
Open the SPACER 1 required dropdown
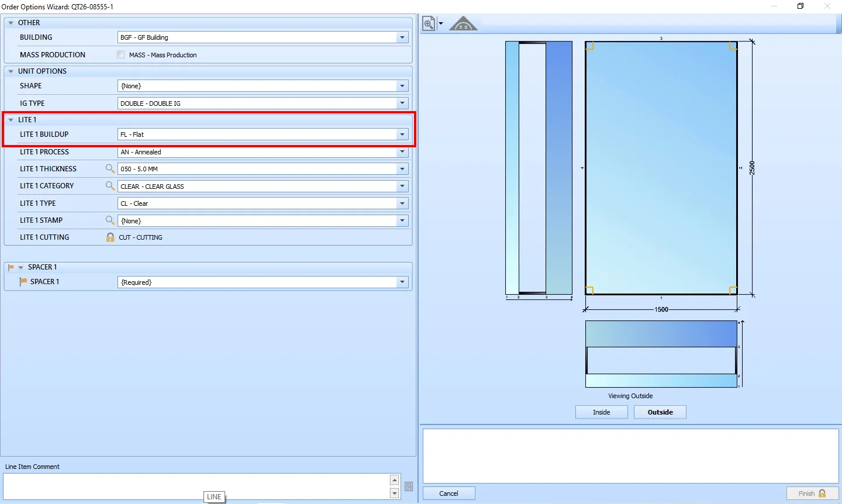click(x=402, y=282)
